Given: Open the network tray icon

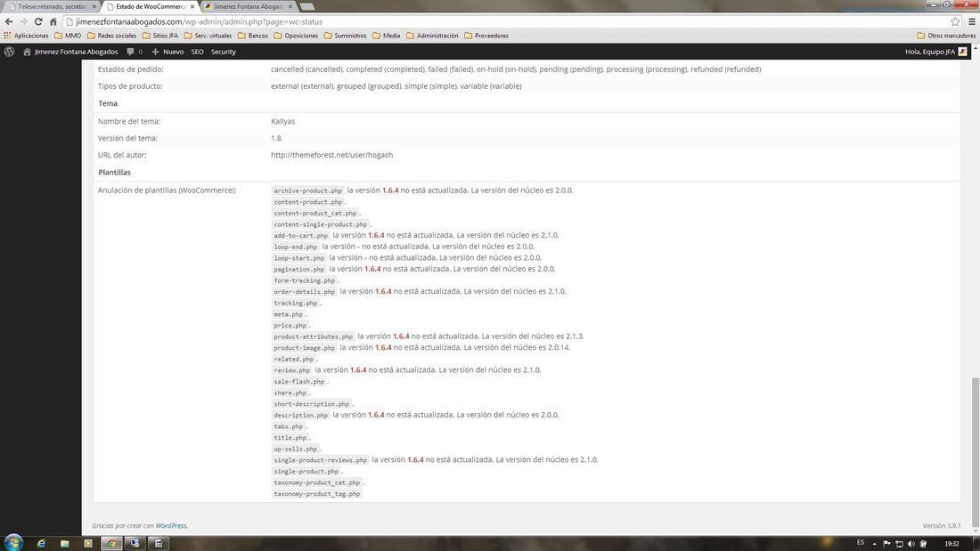Looking at the screenshot, I should tap(900, 544).
